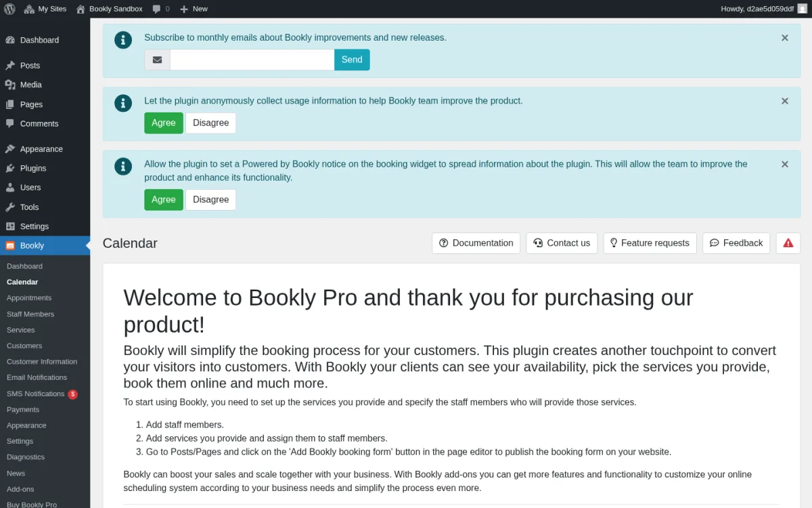The image size is (812, 508).
Task: Open the Feedback button
Action: (x=736, y=243)
